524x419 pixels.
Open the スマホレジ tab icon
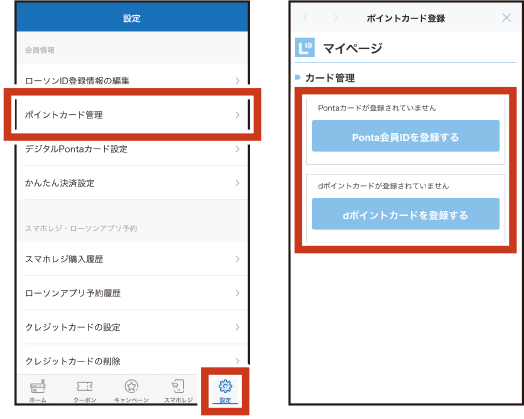tap(178, 386)
